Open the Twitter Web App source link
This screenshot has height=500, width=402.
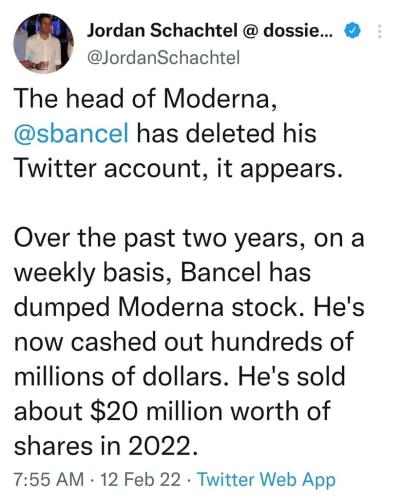coord(266,480)
